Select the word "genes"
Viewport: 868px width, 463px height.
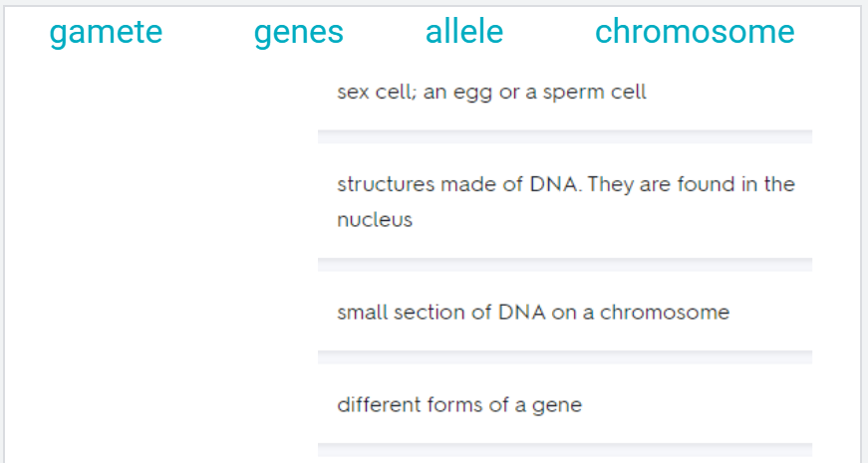(x=298, y=32)
